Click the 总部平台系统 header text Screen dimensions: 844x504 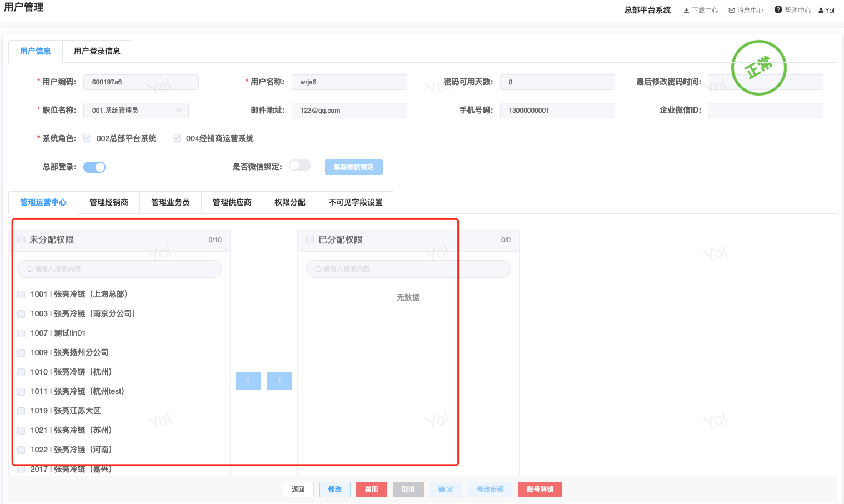pos(647,10)
